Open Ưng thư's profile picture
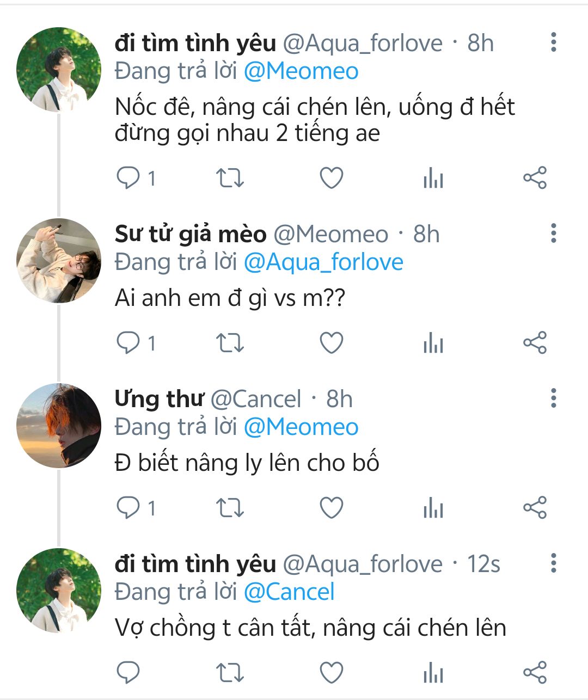 pyautogui.click(x=59, y=426)
